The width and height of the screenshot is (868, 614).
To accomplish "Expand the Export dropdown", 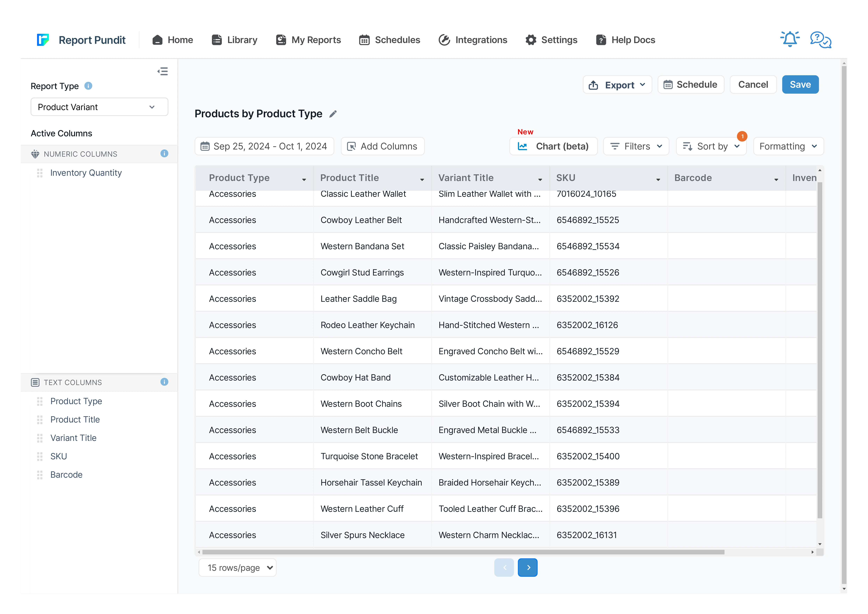I will click(617, 85).
